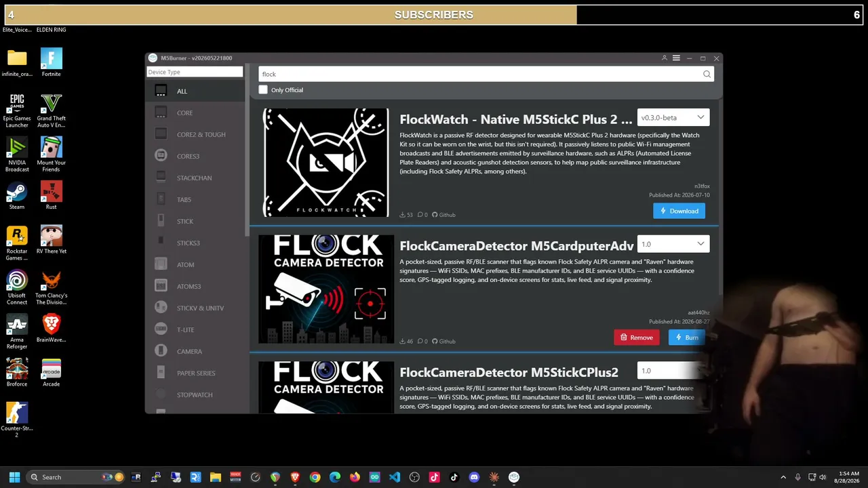Select the STICKS3 device category
Screen dimensions: 868x488
pyautogui.click(x=197, y=243)
